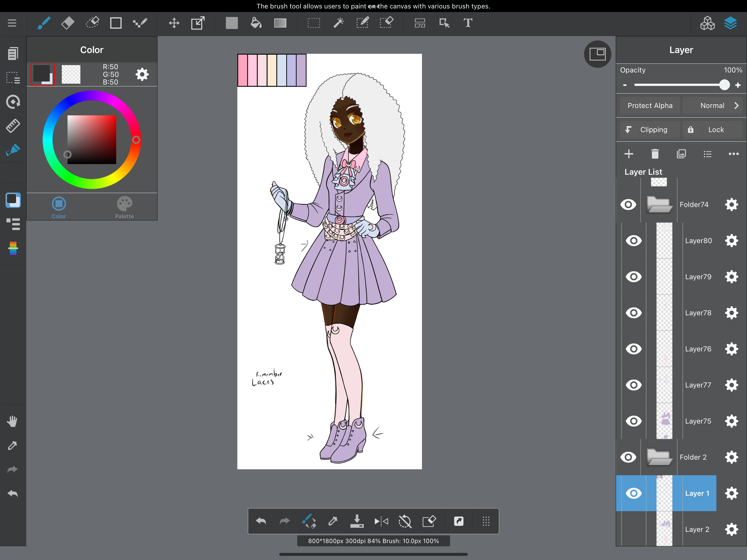
Task: Toggle visibility of Folder74
Action: click(628, 204)
